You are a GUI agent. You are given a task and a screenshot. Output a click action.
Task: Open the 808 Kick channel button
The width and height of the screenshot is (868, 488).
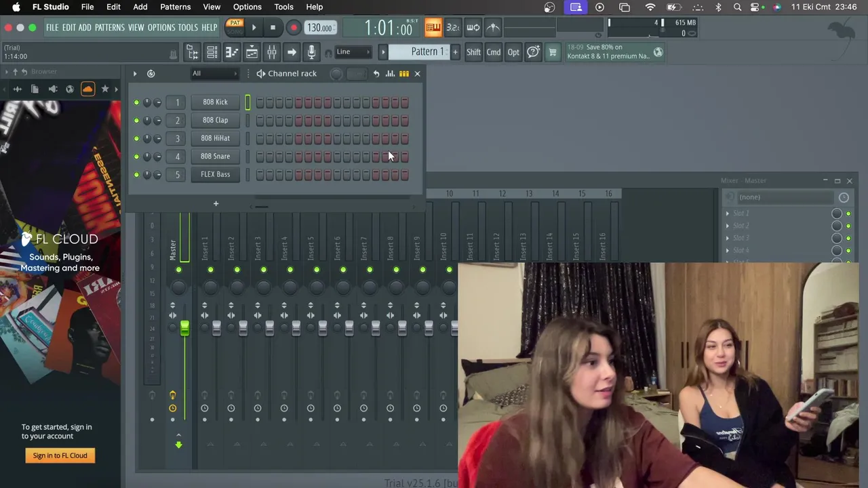coord(215,102)
